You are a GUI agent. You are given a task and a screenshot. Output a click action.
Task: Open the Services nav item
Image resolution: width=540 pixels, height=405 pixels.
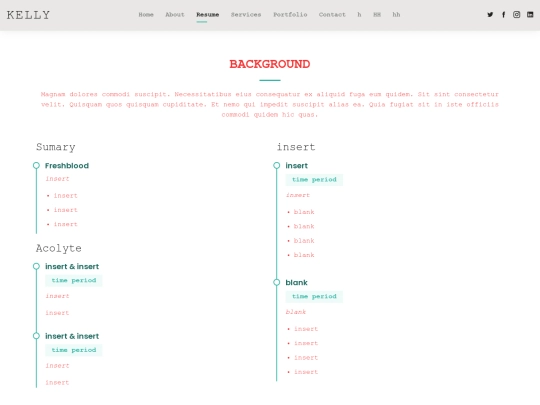[x=246, y=14]
